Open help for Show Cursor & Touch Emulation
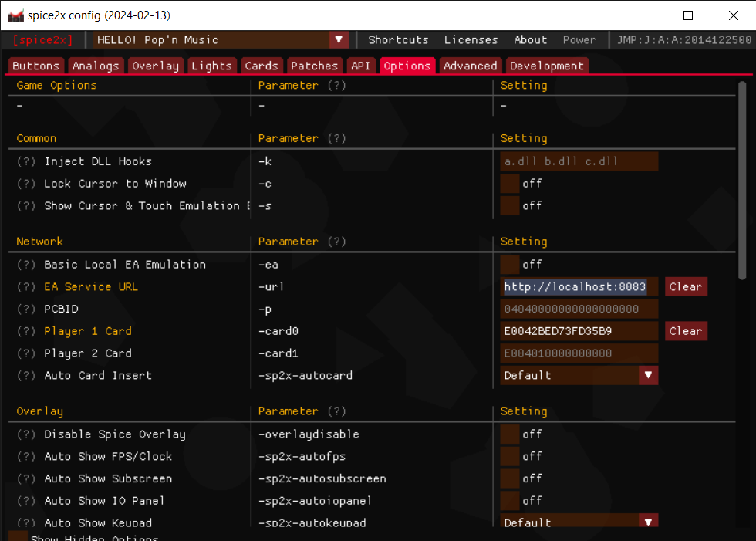 coord(25,205)
